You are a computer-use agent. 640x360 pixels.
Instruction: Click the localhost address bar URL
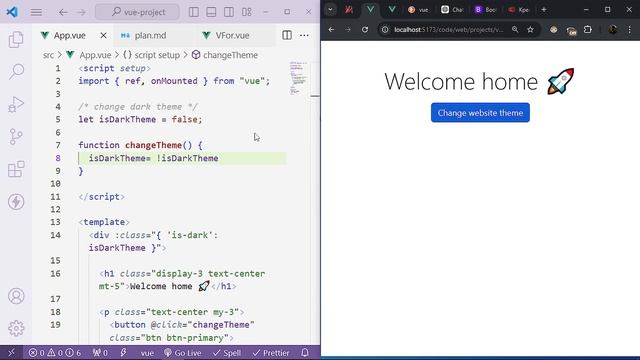click(x=449, y=29)
